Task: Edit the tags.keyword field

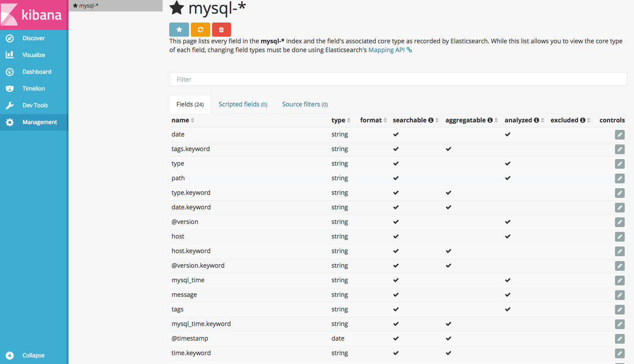Action: coord(620,149)
